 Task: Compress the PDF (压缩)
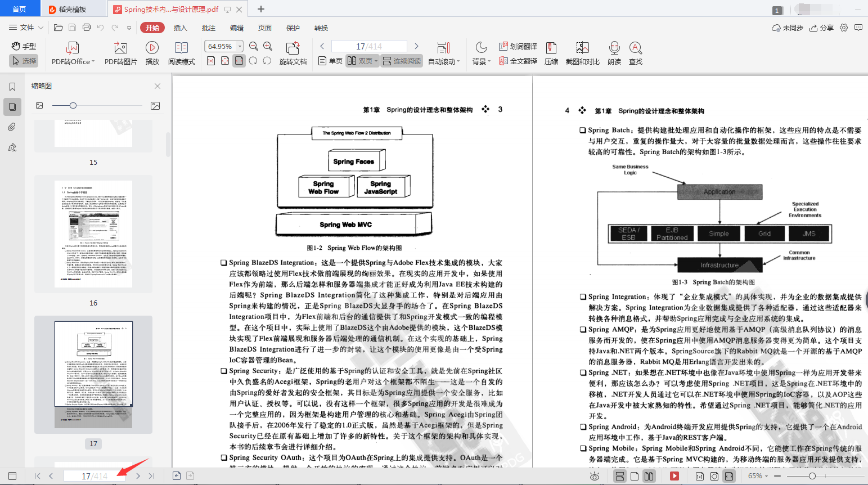(x=551, y=54)
